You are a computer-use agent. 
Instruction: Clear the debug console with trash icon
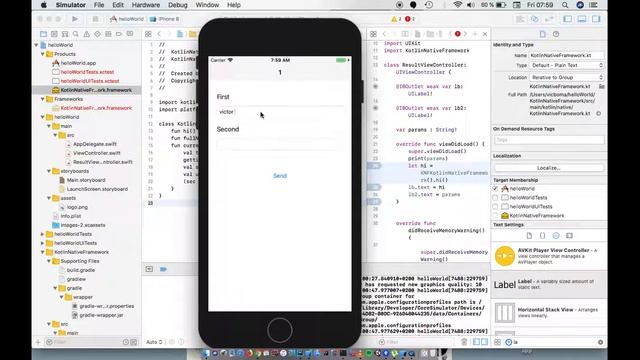click(x=464, y=342)
